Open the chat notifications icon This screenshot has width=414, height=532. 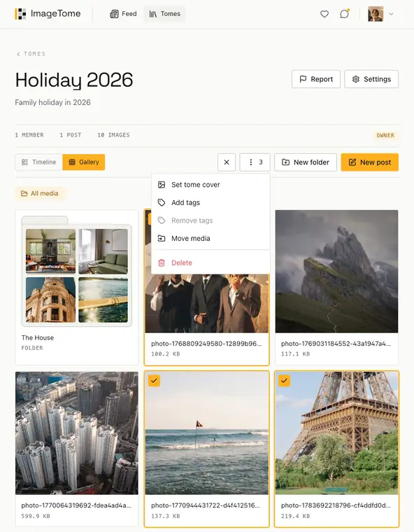pyautogui.click(x=345, y=14)
